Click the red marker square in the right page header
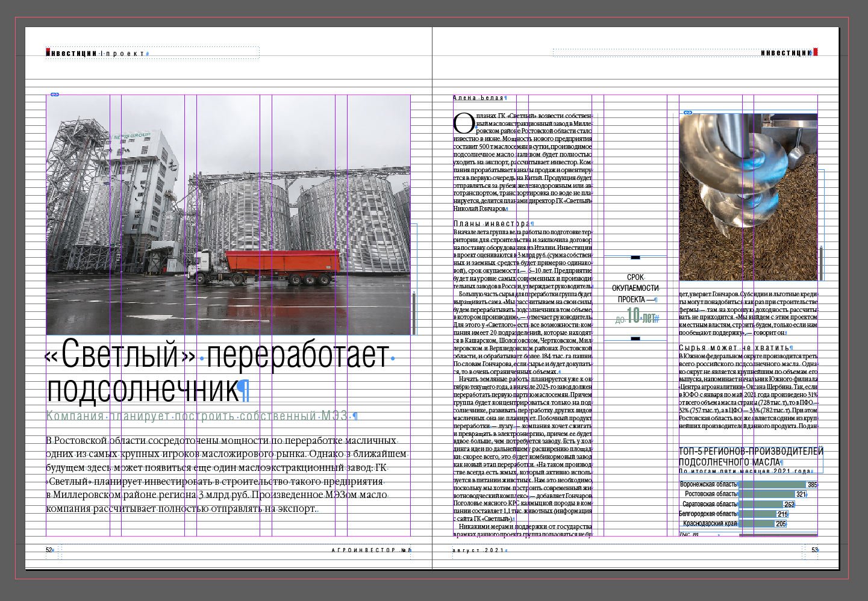 coord(816,51)
